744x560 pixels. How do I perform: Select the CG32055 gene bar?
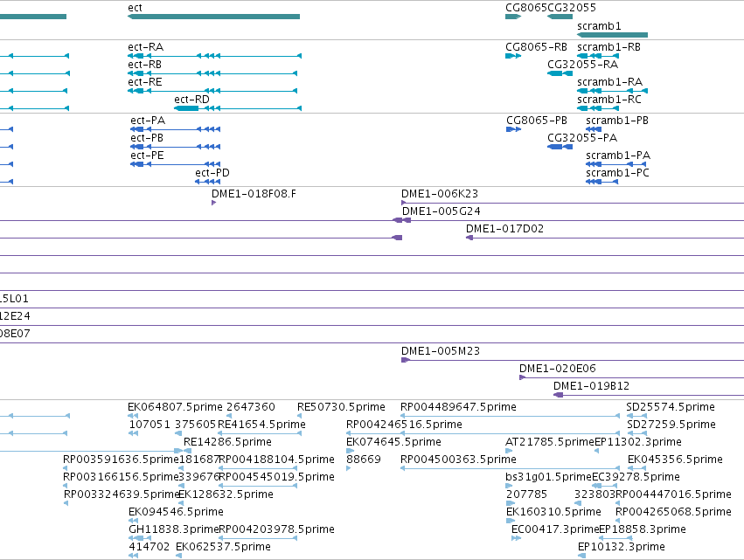point(560,17)
